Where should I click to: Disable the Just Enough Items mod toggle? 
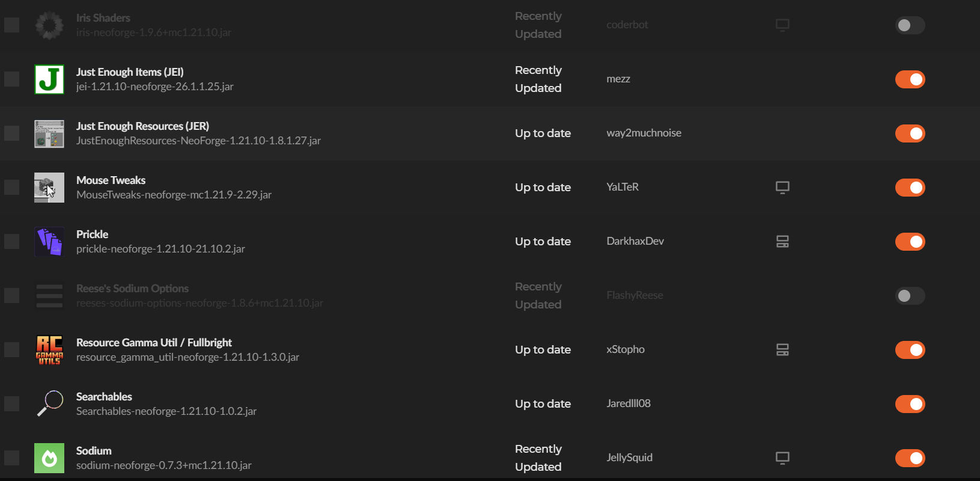pyautogui.click(x=910, y=79)
